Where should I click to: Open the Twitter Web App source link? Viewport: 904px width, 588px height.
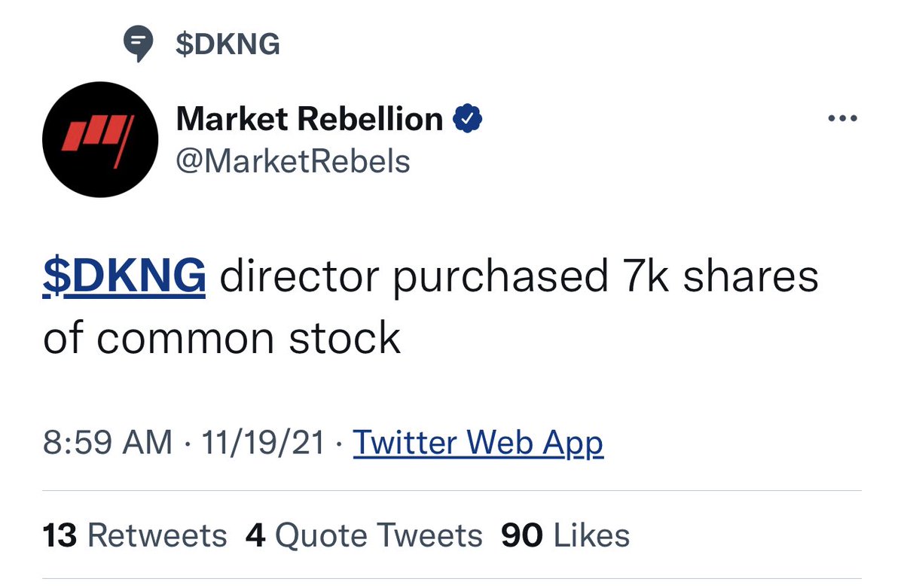tap(478, 443)
